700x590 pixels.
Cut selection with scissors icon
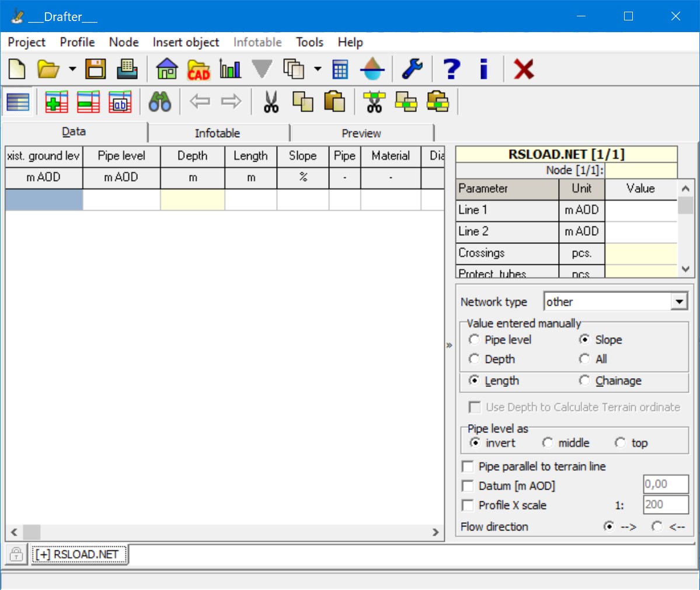(270, 101)
